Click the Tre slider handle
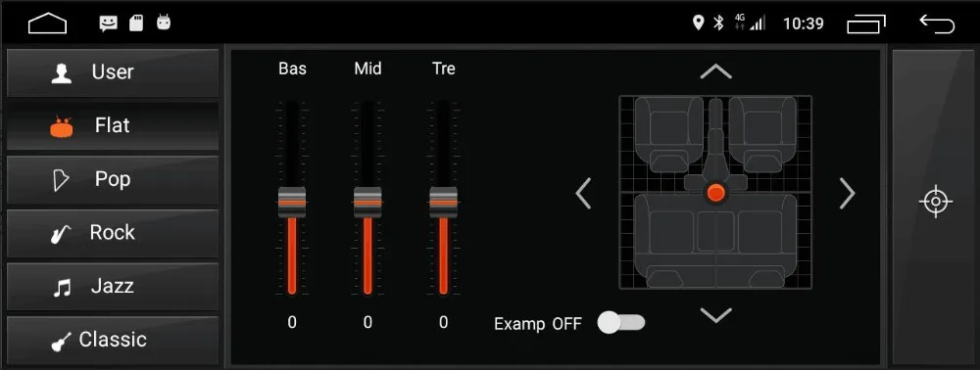The height and width of the screenshot is (370, 980). tap(443, 203)
